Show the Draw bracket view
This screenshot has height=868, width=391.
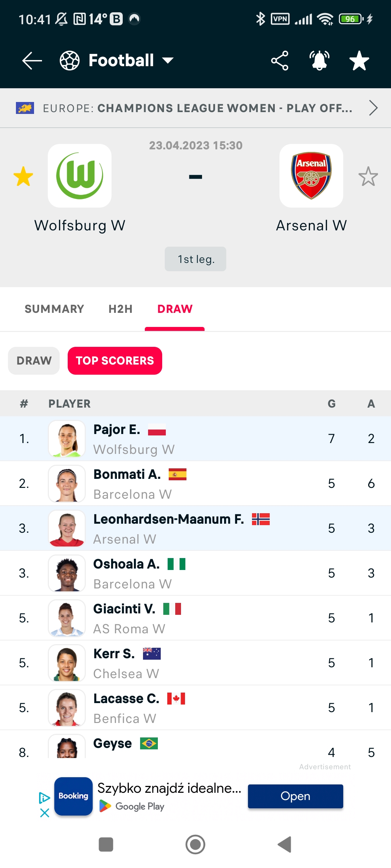pyautogui.click(x=34, y=361)
